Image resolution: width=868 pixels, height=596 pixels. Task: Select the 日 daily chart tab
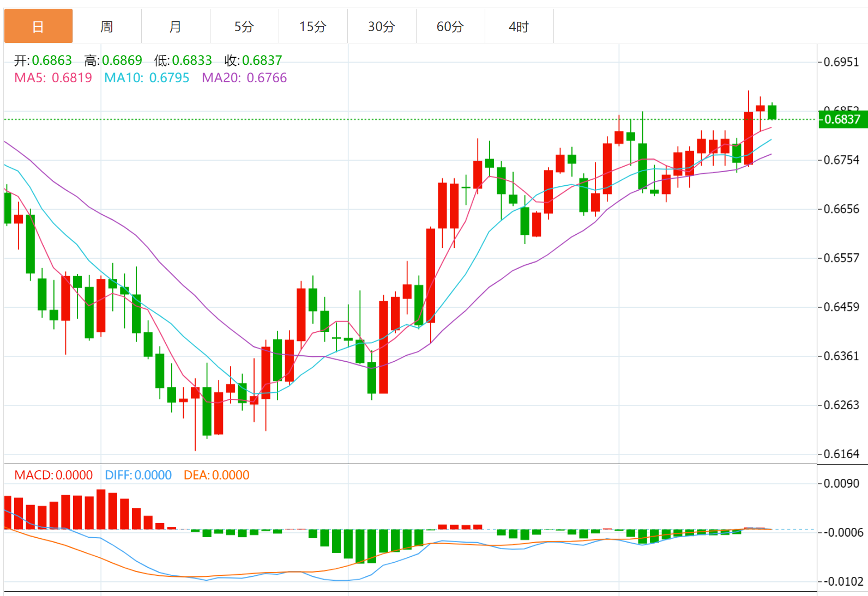[x=38, y=26]
